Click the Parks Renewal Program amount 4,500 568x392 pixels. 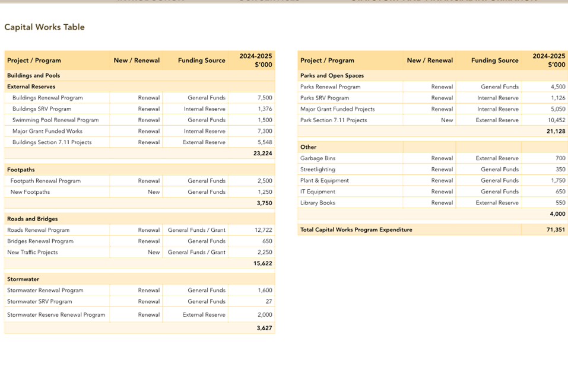coord(558,87)
